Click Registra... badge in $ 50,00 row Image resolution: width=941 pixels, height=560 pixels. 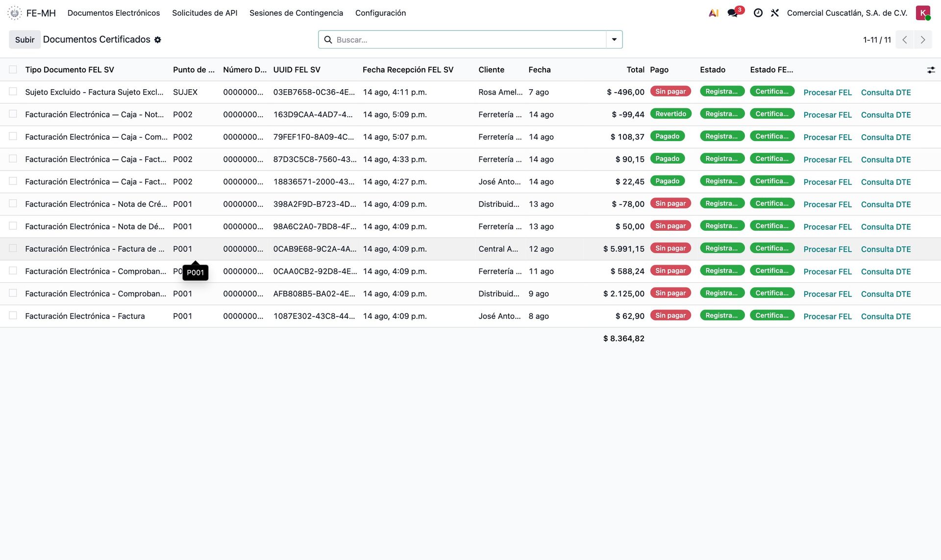[722, 226]
